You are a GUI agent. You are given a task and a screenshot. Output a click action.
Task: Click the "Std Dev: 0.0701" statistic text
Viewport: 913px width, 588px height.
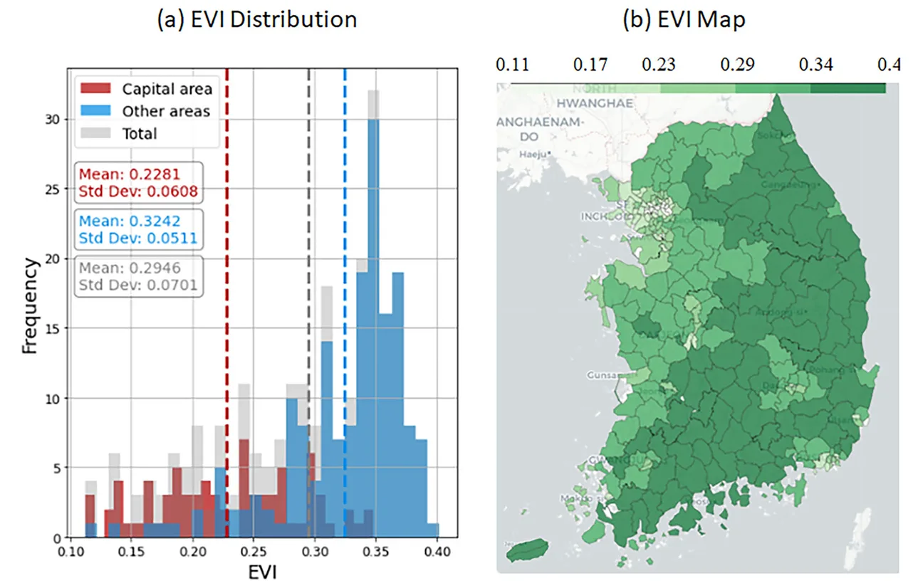[x=138, y=285]
